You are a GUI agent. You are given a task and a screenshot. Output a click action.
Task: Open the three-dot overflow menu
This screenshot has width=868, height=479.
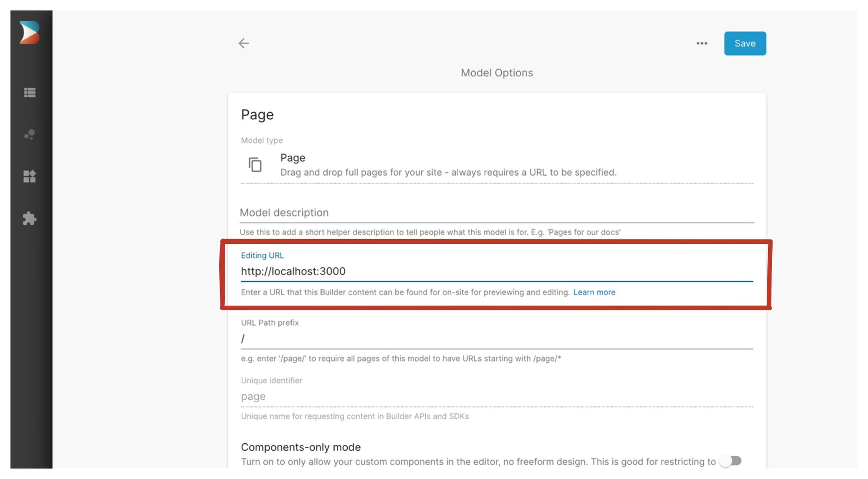click(x=701, y=43)
